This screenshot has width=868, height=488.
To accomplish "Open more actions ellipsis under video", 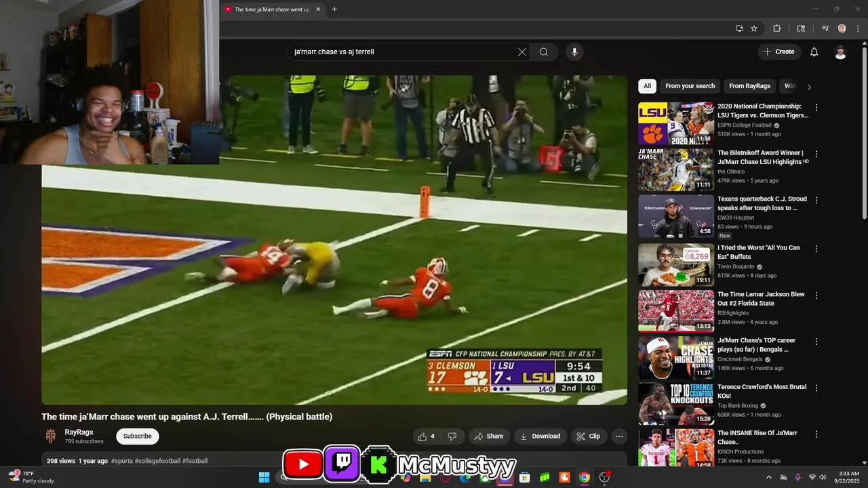I will coord(618,436).
